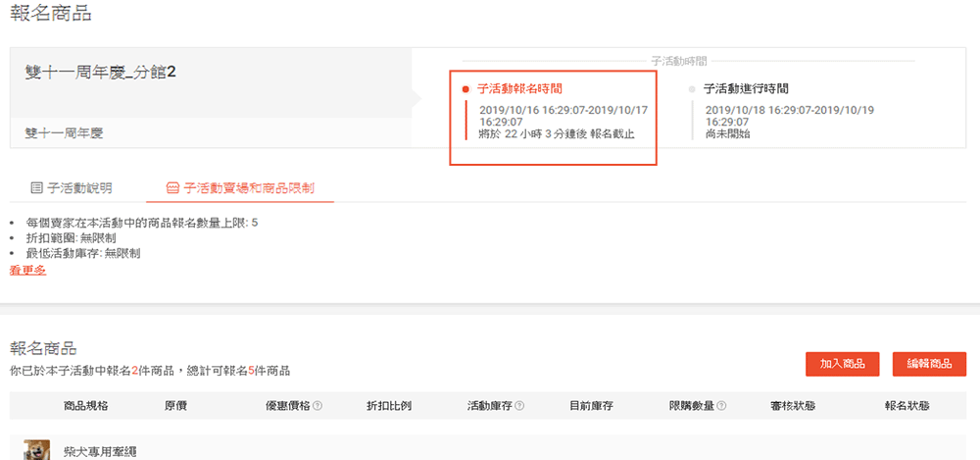Expand restrictions with the 看更多 link

coord(27,270)
